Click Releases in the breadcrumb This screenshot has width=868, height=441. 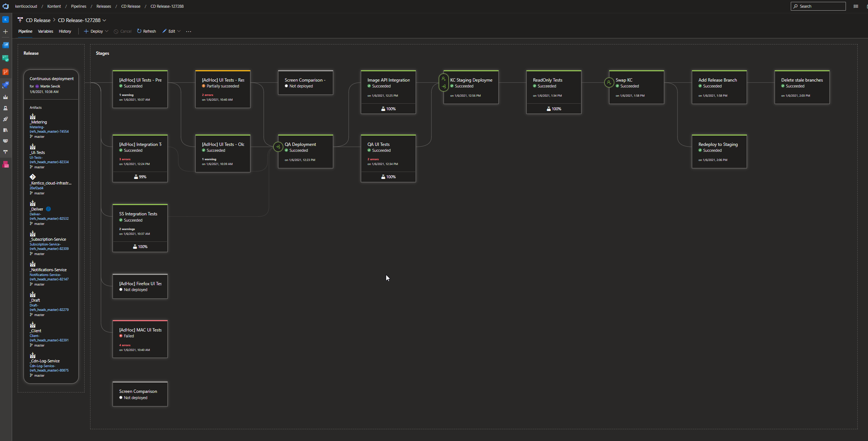[x=103, y=6]
